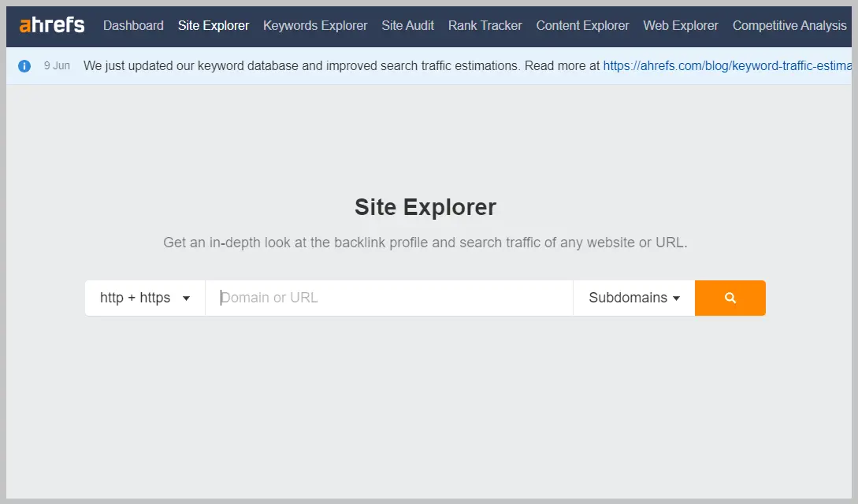
Task: Click the 'Get an in-depth look' description text
Action: pyautogui.click(x=425, y=243)
